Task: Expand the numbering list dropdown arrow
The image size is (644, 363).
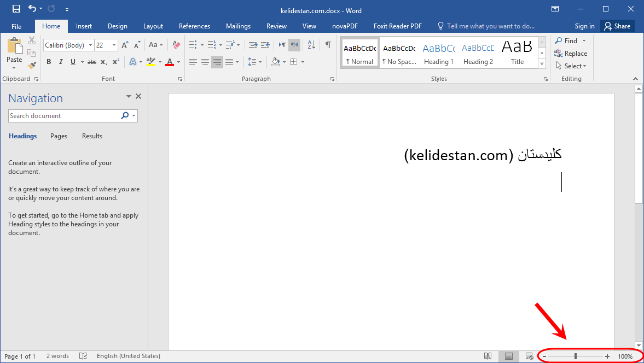Action: [221, 45]
